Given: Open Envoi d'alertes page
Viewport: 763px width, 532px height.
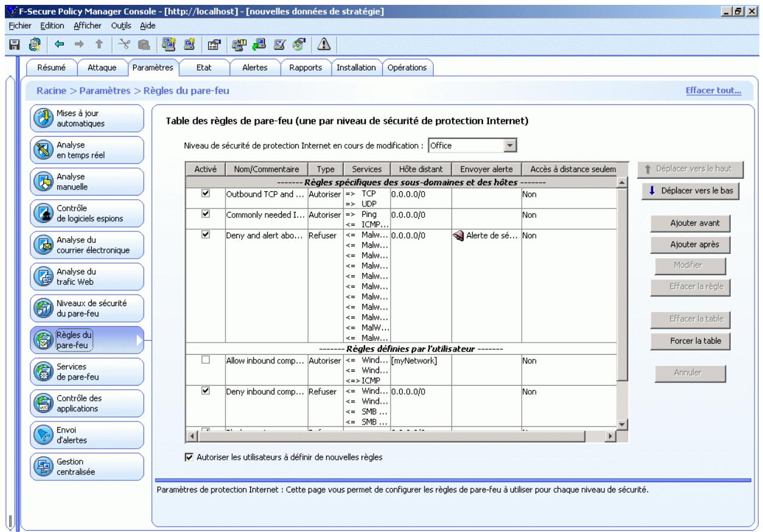Looking at the screenshot, I should point(87,435).
